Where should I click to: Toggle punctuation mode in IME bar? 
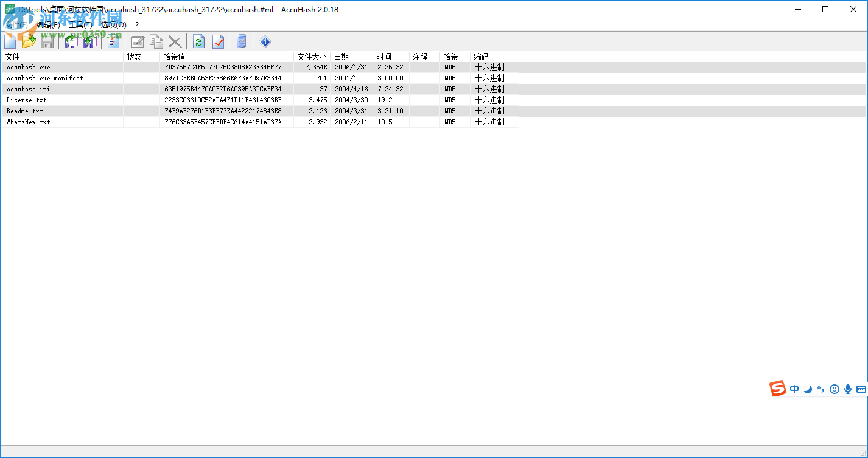(821, 389)
